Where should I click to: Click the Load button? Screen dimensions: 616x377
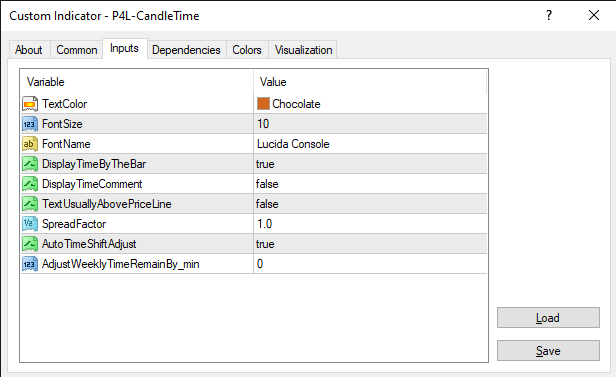pos(548,318)
